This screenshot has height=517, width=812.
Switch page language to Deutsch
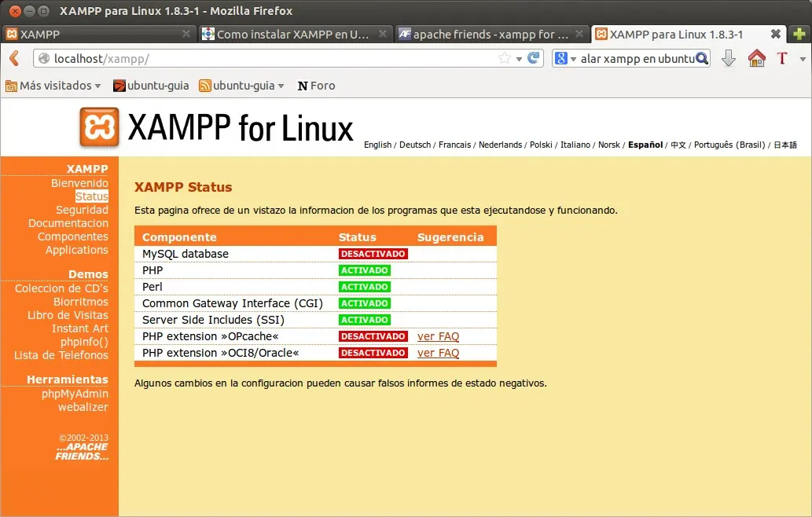pos(415,145)
